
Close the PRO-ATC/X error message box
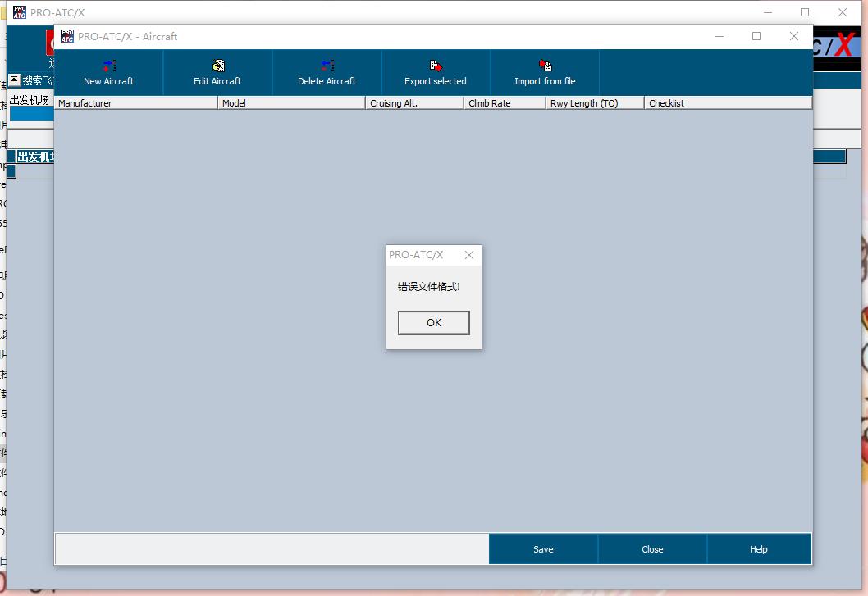(469, 255)
